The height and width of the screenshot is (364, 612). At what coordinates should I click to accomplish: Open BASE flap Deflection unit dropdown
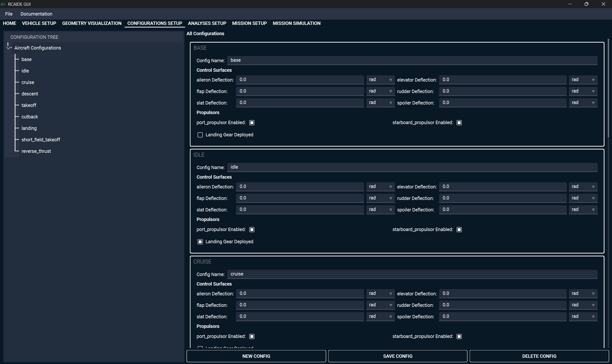coord(380,91)
